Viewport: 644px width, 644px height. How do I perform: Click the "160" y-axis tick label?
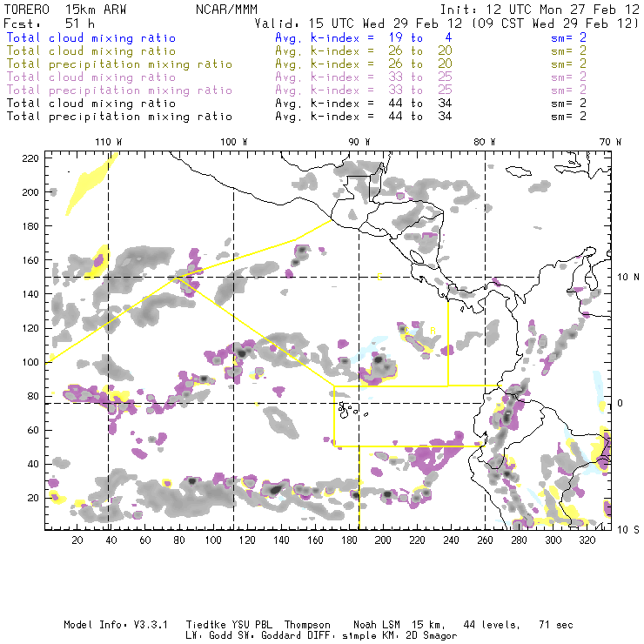tap(30, 260)
